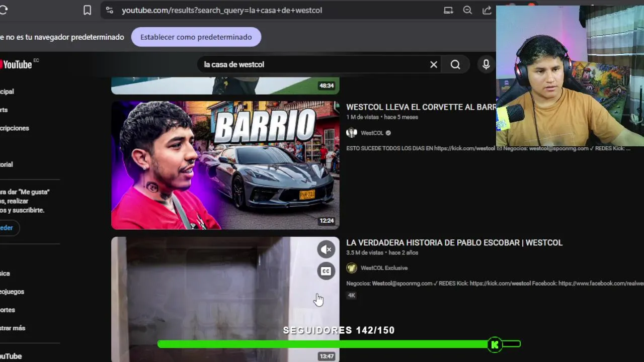Click Establecer como predeterminado button
644x362 pixels.
click(196, 37)
